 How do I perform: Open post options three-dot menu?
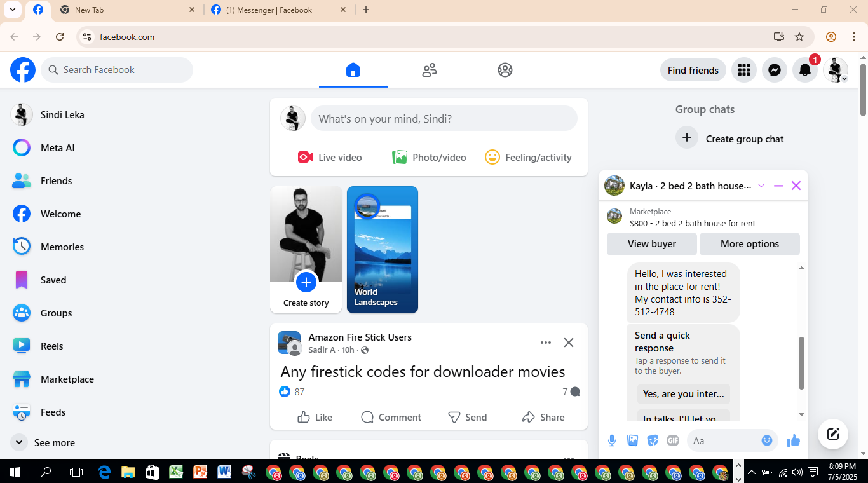pyautogui.click(x=546, y=343)
